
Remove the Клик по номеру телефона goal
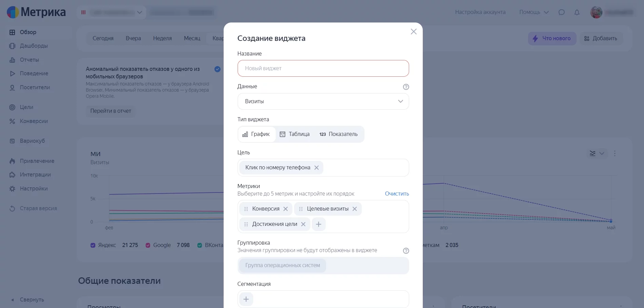(x=317, y=168)
